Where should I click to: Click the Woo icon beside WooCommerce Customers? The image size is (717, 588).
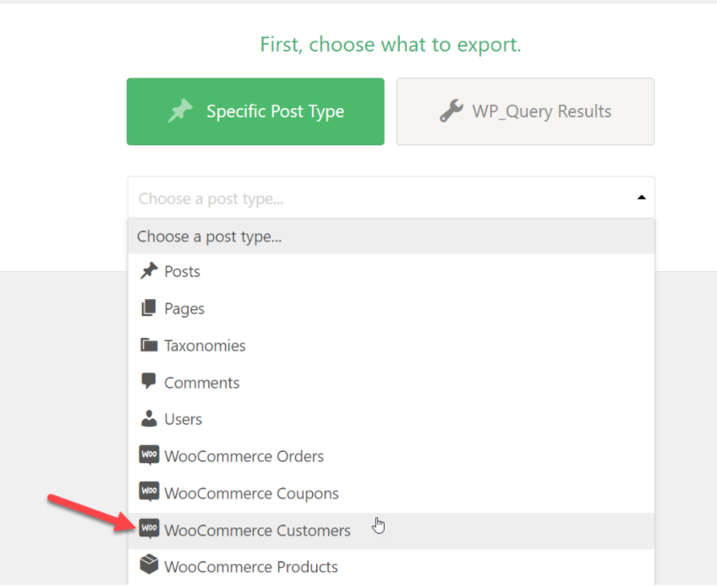[149, 530]
